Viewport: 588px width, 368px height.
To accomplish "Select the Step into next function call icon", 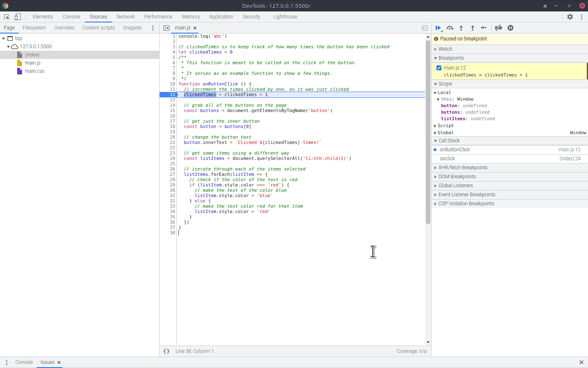I will 461,28.
